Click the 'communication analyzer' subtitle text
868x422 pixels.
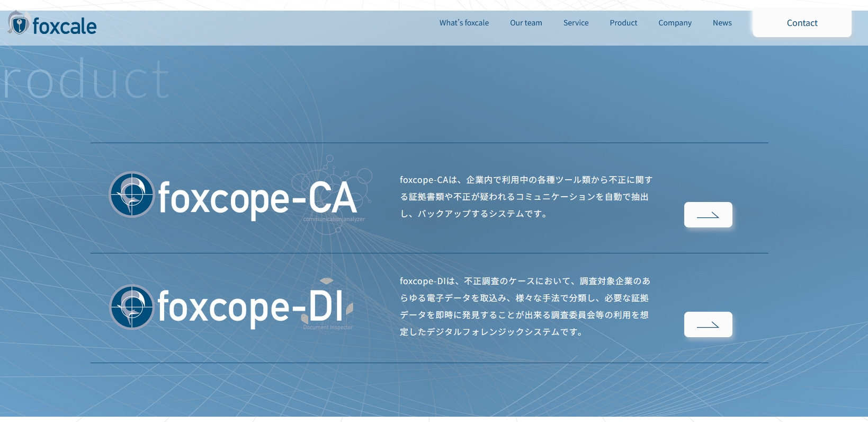[x=334, y=219]
